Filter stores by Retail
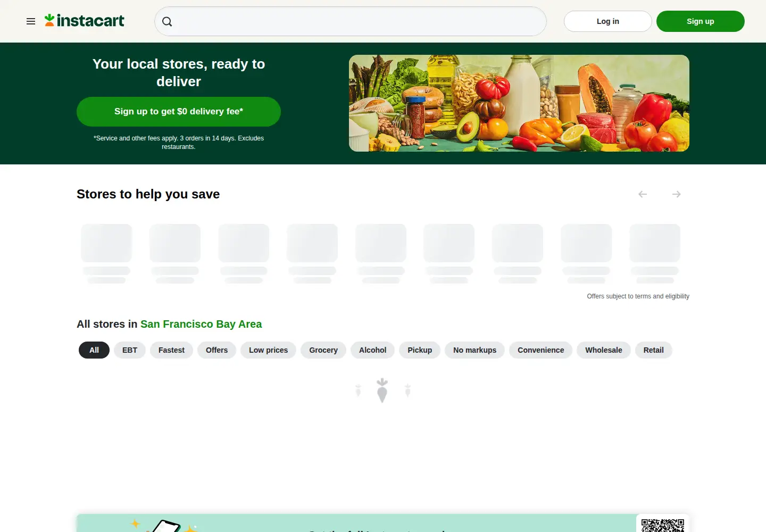766x532 pixels. tap(654, 350)
